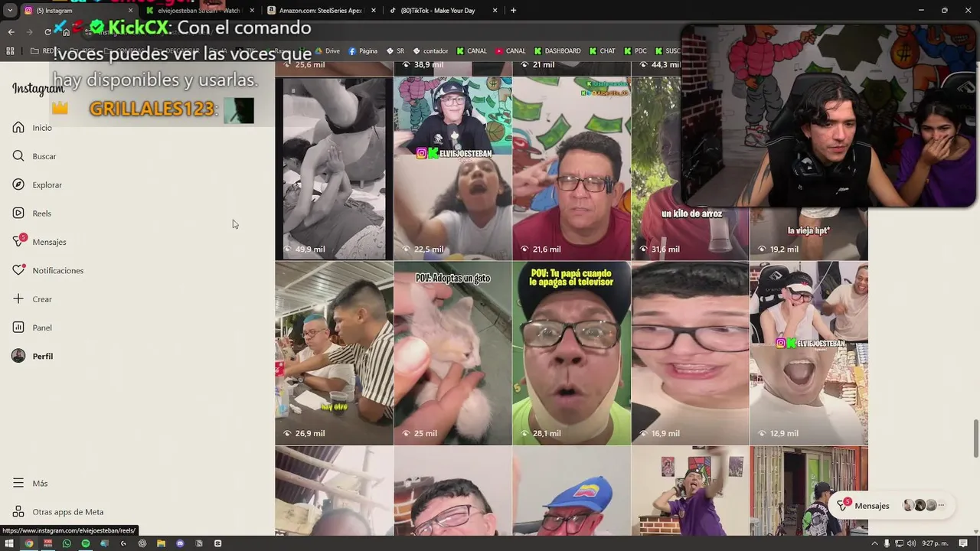The width and height of the screenshot is (980, 551).
Task: Open the Windows notification center
Action: (963, 543)
